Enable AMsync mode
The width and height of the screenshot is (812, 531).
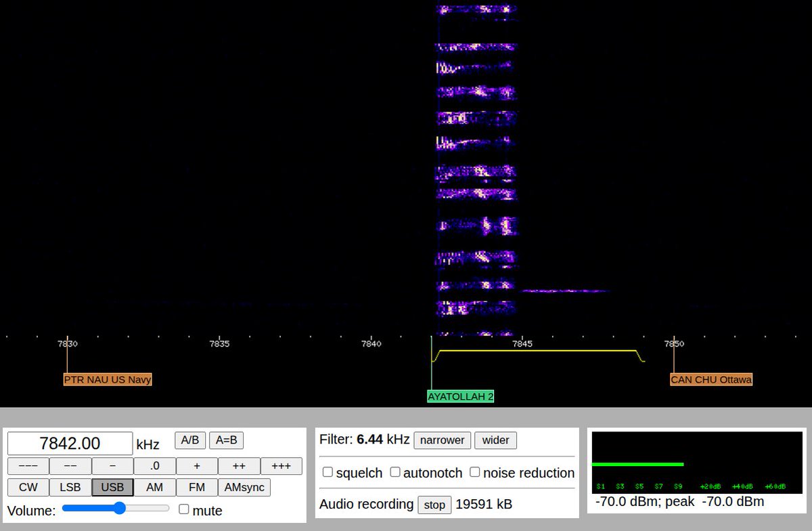pos(244,488)
